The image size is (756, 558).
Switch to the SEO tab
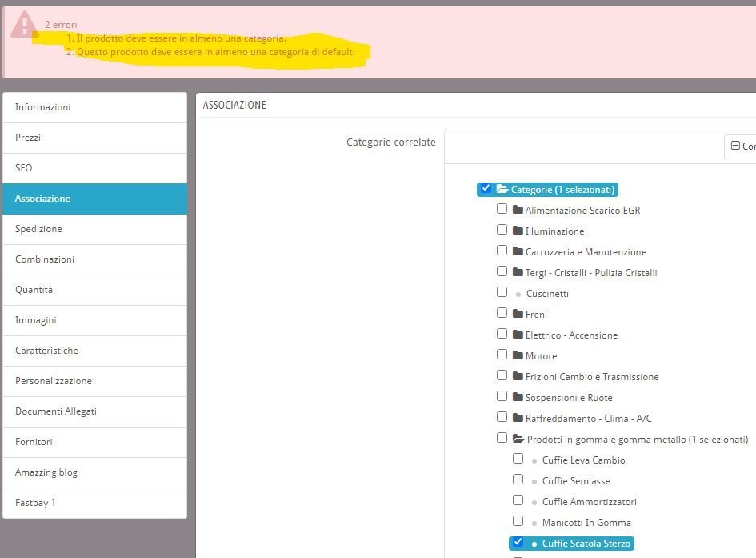94,168
